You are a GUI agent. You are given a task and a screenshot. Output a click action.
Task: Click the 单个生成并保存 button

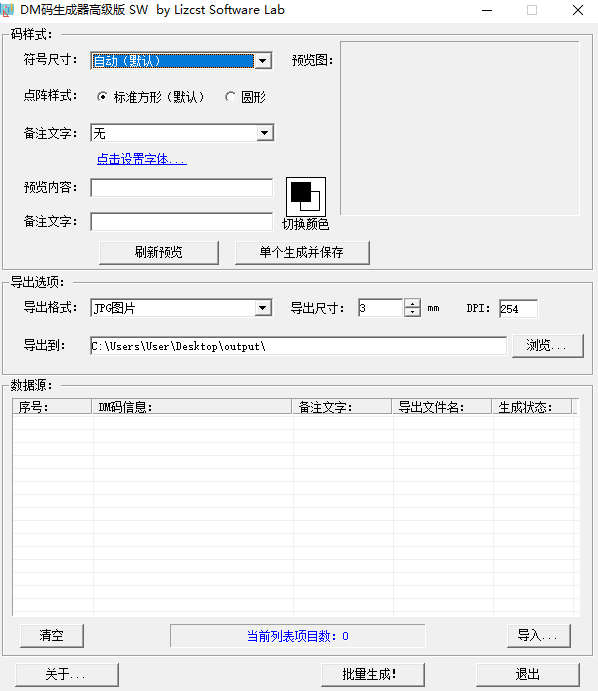pyautogui.click(x=302, y=253)
